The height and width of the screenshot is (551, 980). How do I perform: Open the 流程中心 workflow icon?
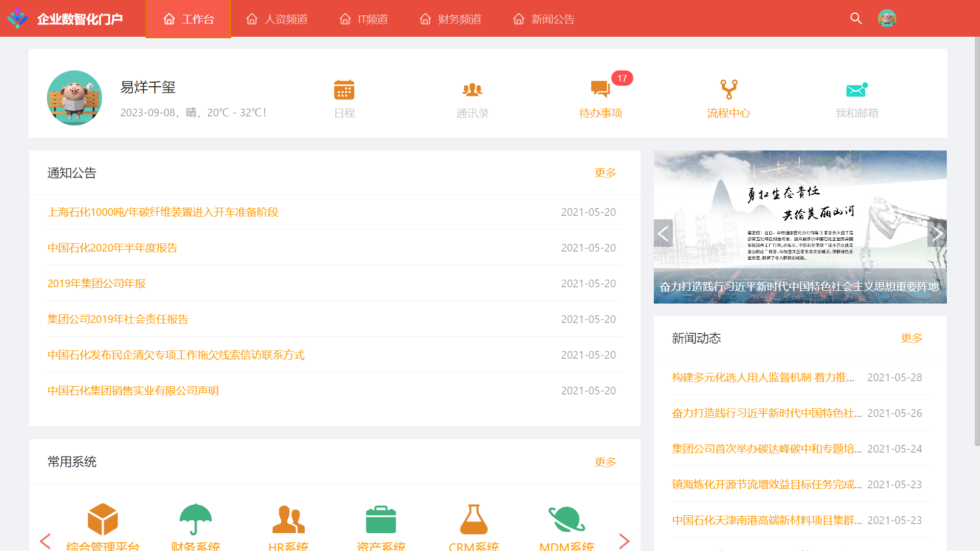pyautogui.click(x=728, y=90)
